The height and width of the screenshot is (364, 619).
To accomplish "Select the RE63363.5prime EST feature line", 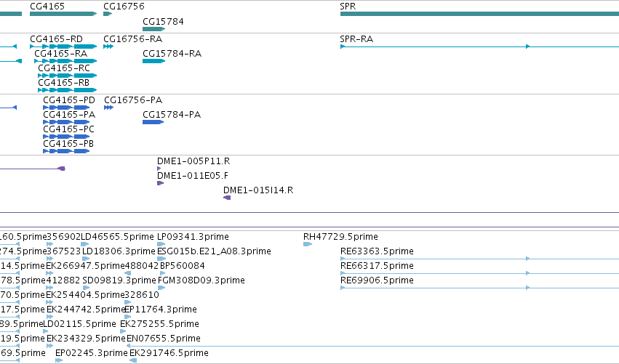I will pos(479,259).
